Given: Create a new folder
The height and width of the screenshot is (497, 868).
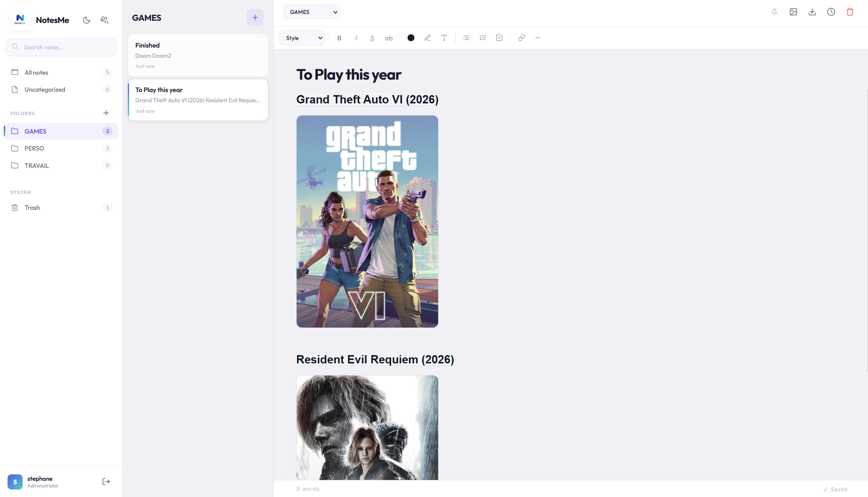Looking at the screenshot, I should click(106, 113).
